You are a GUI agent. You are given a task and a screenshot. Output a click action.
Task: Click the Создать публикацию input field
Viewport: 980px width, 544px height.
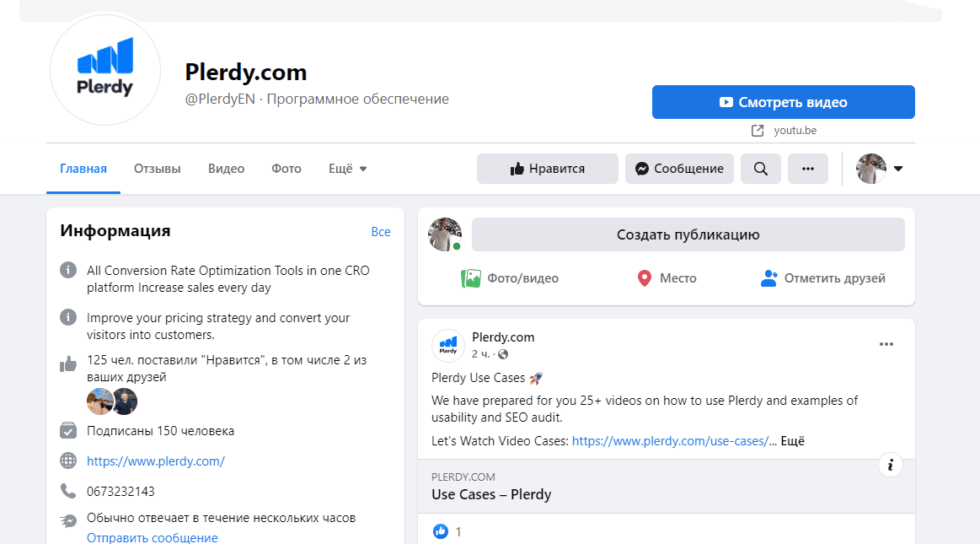coord(688,234)
